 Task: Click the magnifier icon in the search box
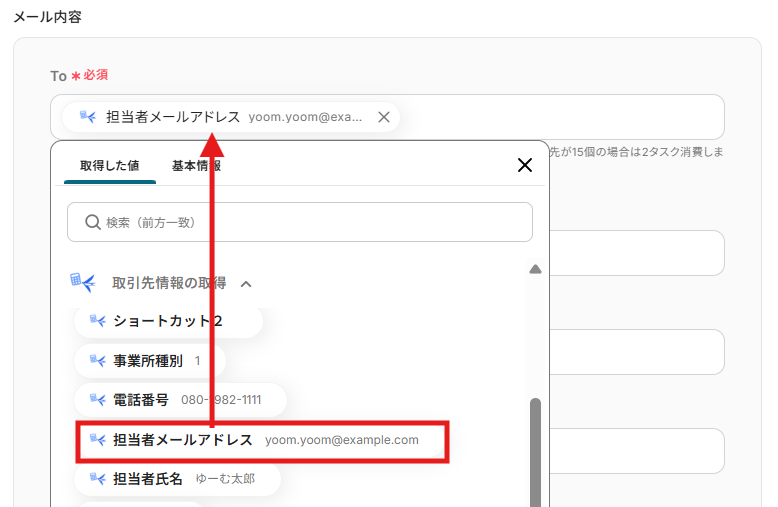(x=93, y=222)
